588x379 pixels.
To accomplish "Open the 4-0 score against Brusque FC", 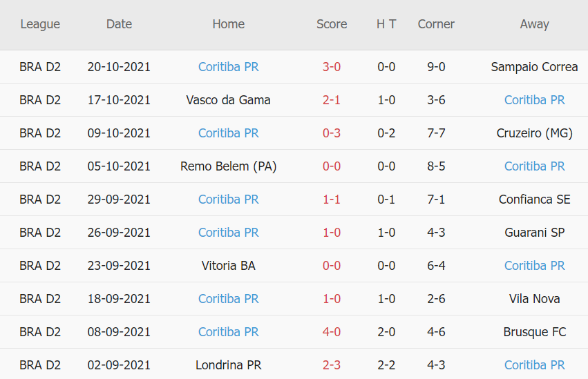I will point(332,332).
